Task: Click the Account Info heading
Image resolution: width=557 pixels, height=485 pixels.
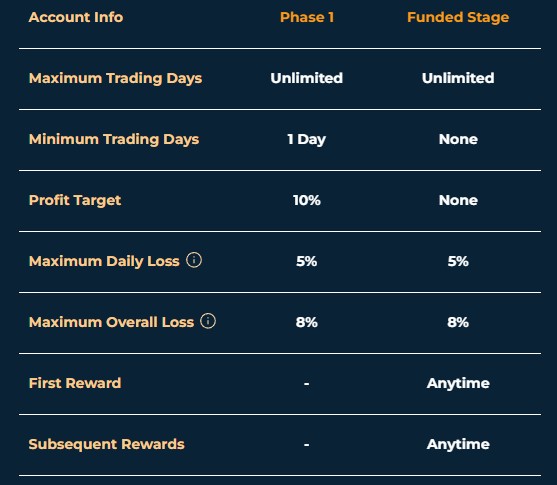Action: click(76, 17)
